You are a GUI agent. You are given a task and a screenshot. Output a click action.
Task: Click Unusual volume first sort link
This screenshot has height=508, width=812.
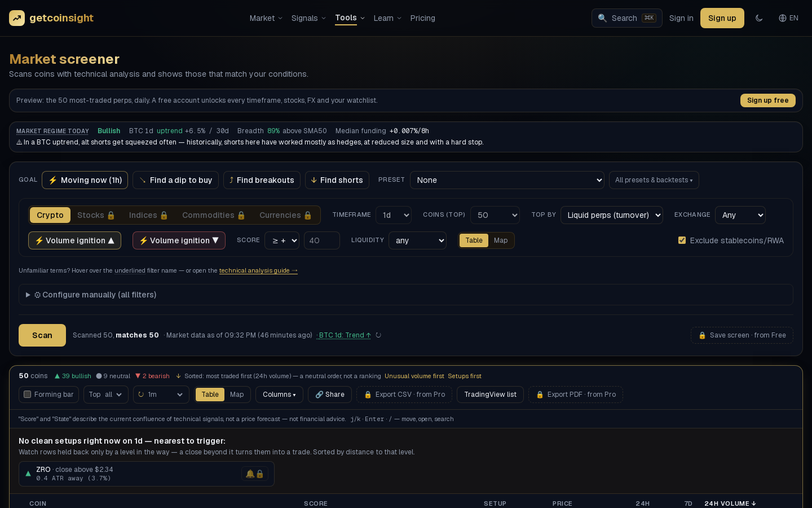point(414,376)
